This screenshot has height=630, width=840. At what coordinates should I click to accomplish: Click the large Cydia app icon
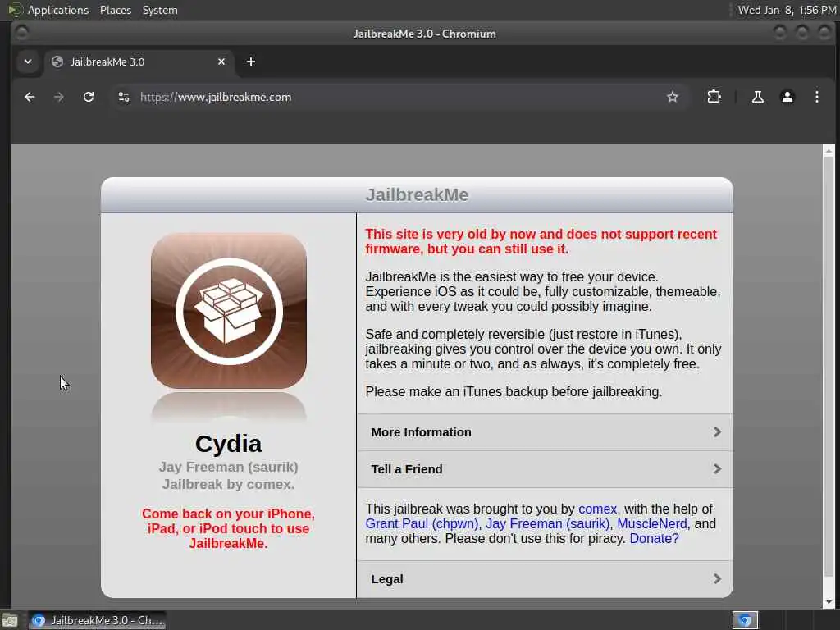coord(229,311)
